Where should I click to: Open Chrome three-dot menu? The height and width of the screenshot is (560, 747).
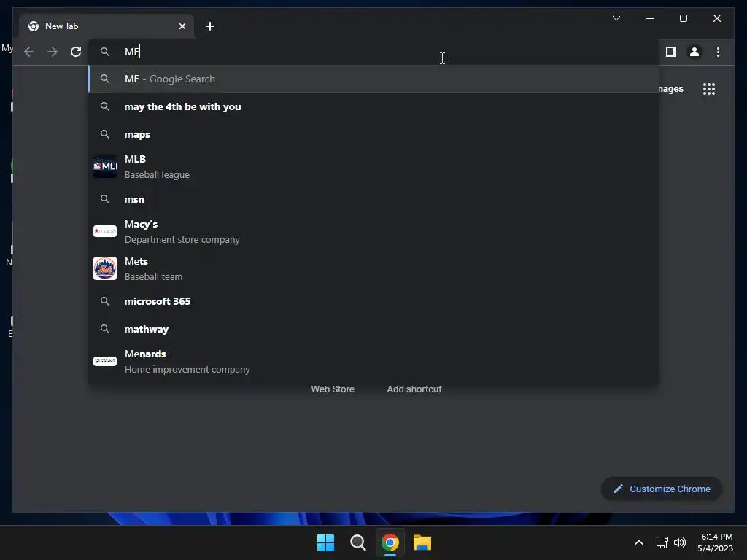coord(718,52)
